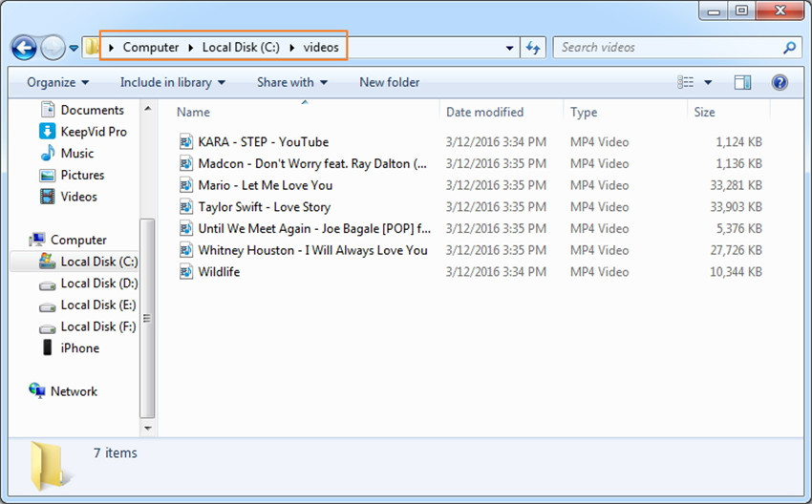Image resolution: width=812 pixels, height=504 pixels.
Task: Select the Taylor Swift - Love Story file
Action: pyautogui.click(x=264, y=207)
